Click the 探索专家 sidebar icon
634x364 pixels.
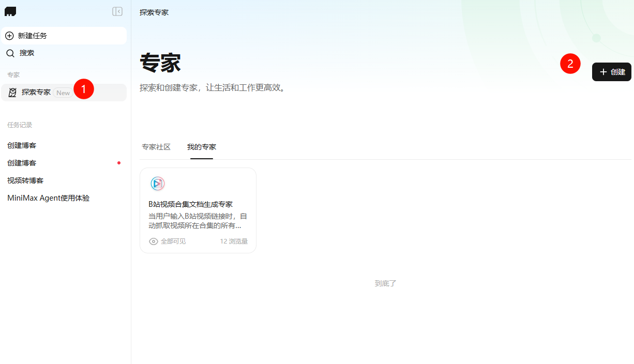pos(12,93)
